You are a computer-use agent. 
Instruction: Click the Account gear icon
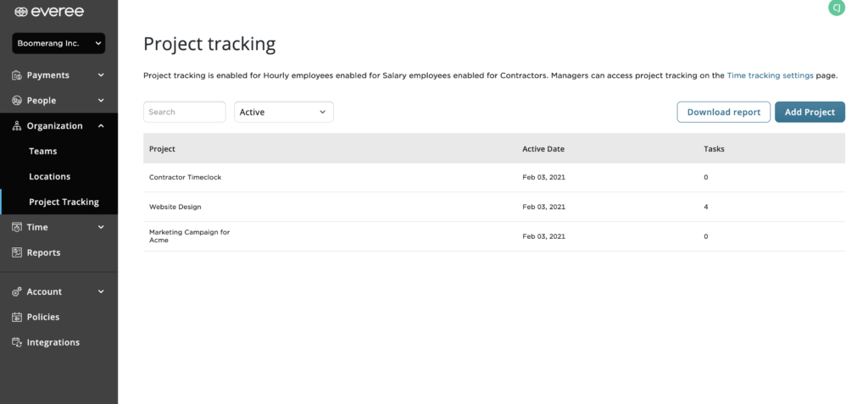pyautogui.click(x=17, y=291)
